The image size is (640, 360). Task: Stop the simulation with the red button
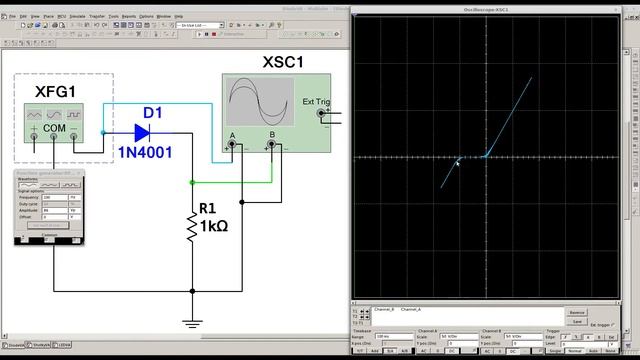pyautogui.click(x=214, y=34)
